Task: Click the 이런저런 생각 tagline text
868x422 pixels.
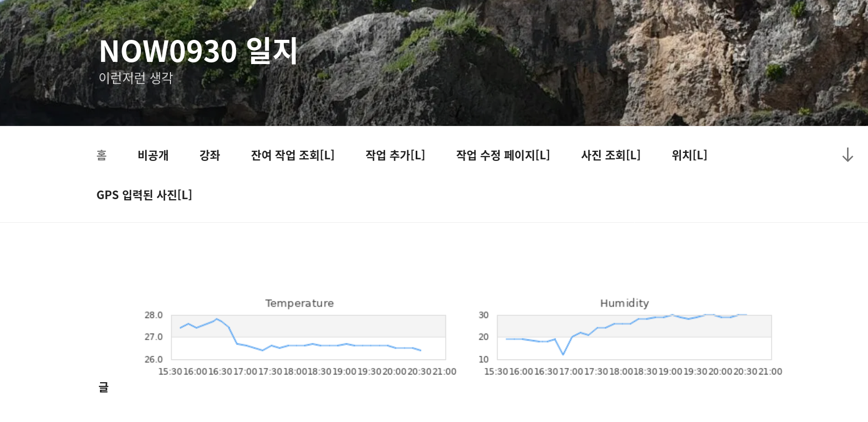Action: pos(136,78)
